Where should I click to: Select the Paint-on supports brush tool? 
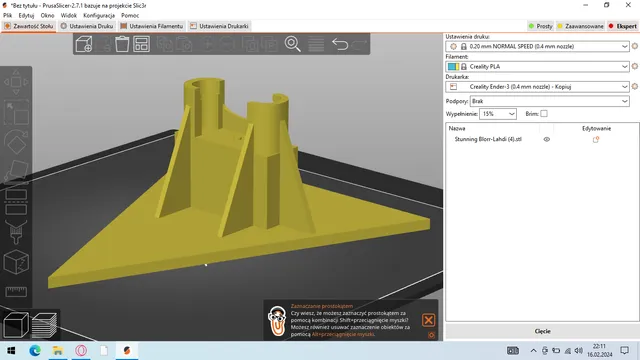click(16, 232)
